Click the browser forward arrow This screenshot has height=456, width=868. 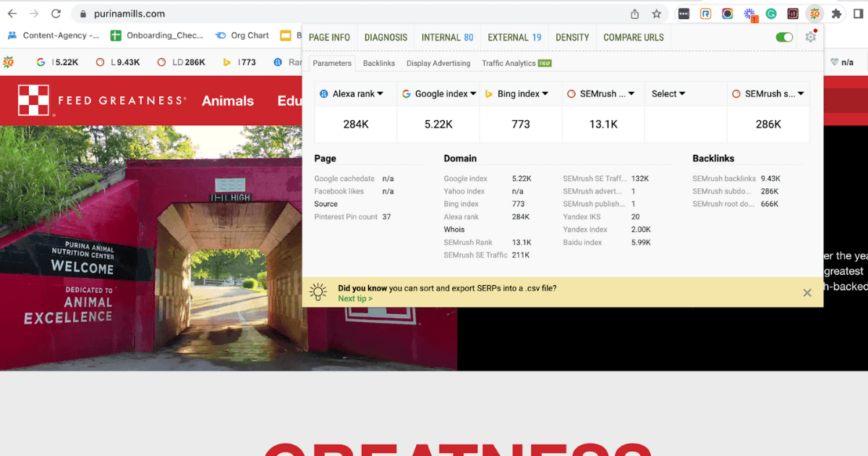click(x=34, y=13)
